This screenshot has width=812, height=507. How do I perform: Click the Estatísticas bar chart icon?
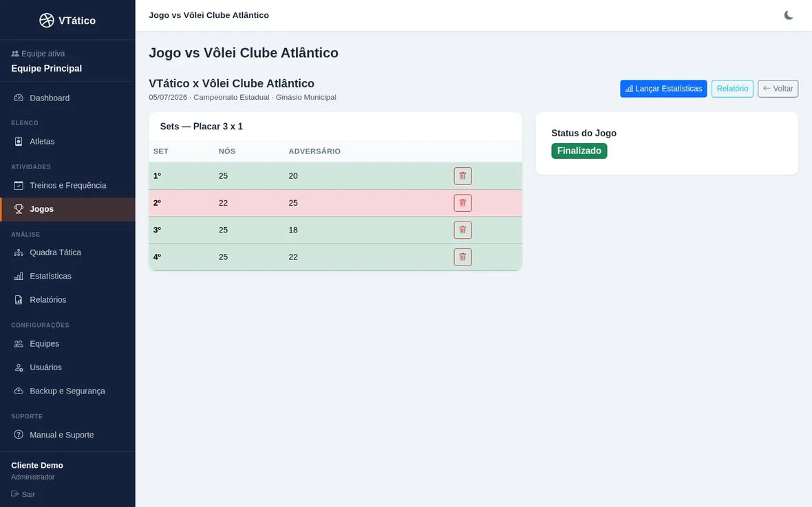[x=19, y=276]
